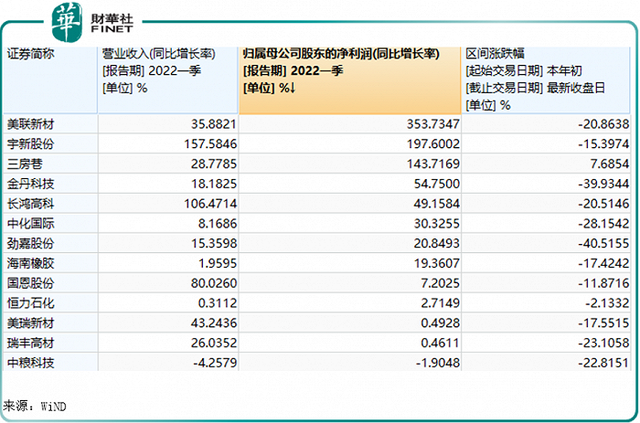Screen dimensions: 640x423
Task: Click net profit value 20.8493
Action: tap(437, 244)
